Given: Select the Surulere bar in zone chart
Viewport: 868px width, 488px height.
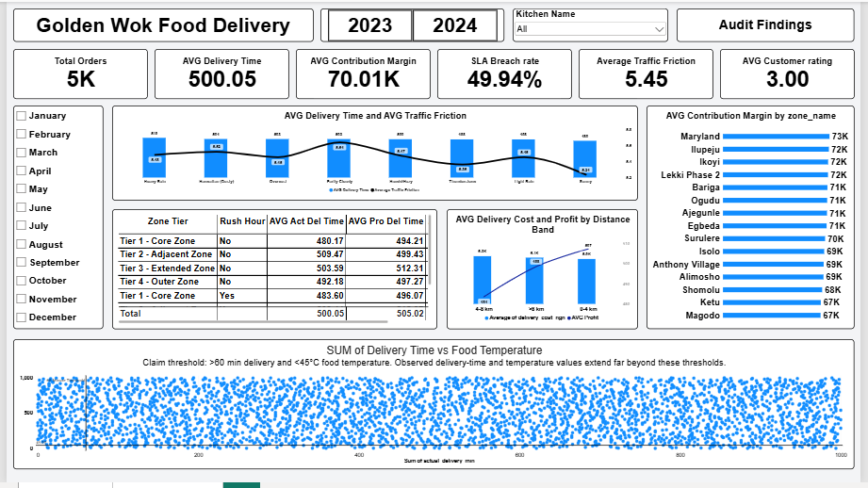Looking at the screenshot, I should pyautogui.click(x=774, y=238).
